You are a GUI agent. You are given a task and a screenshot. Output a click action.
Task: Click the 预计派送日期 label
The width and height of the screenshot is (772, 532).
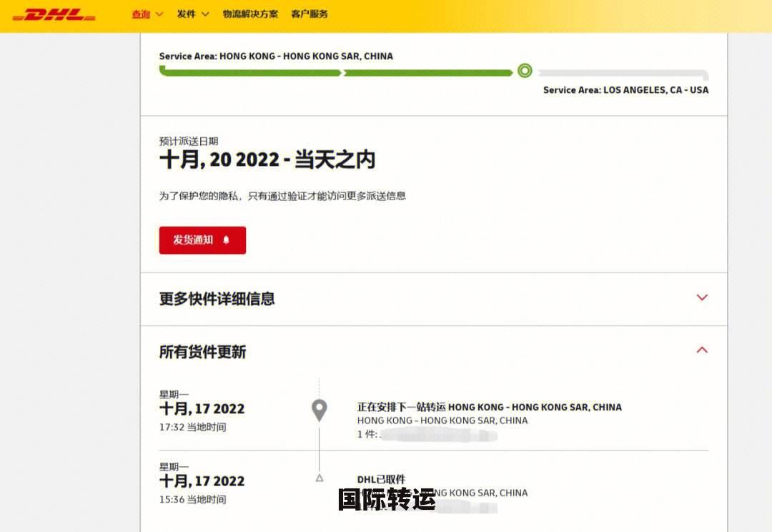189,142
